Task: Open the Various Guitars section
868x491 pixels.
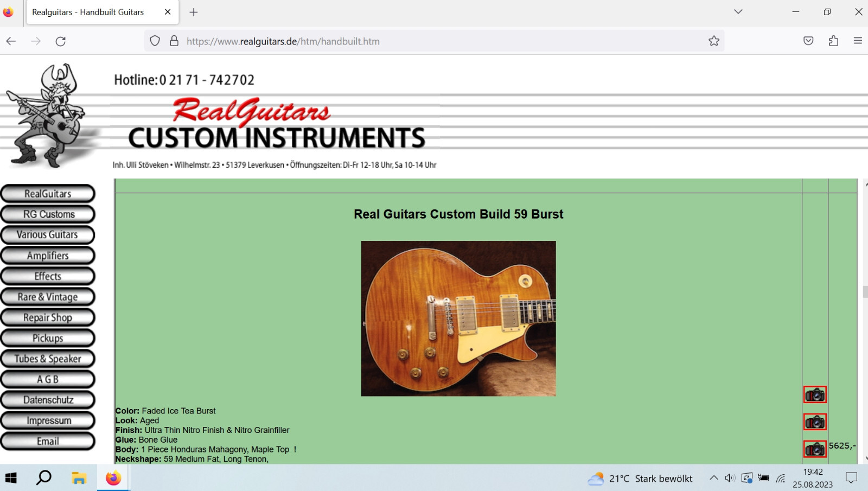Action: click(48, 235)
